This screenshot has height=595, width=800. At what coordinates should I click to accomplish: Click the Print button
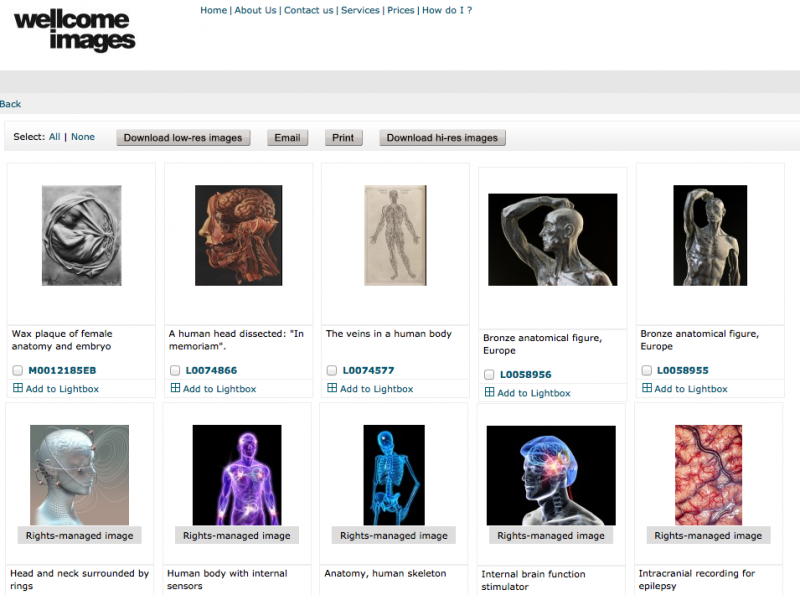click(x=343, y=138)
